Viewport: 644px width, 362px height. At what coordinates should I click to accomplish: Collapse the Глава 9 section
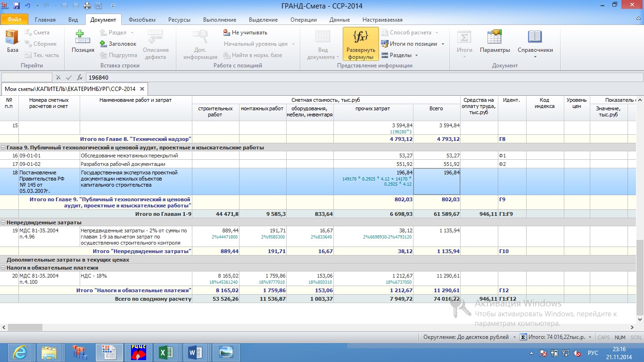pos(3,148)
